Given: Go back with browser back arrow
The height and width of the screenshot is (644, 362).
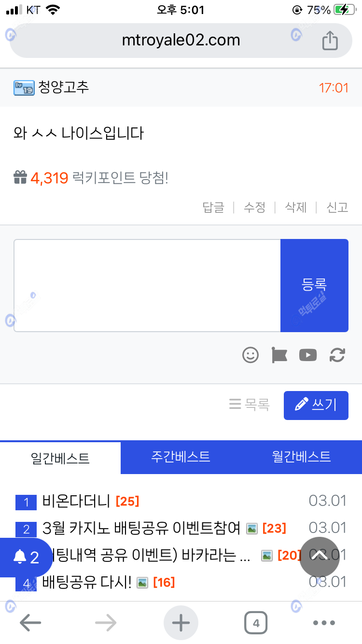Looking at the screenshot, I should pyautogui.click(x=30, y=623).
